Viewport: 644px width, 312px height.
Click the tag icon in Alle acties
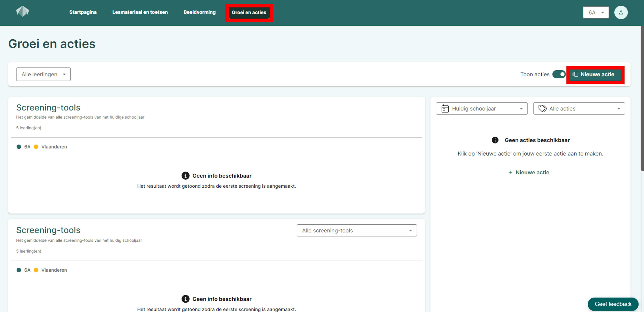pyautogui.click(x=542, y=109)
